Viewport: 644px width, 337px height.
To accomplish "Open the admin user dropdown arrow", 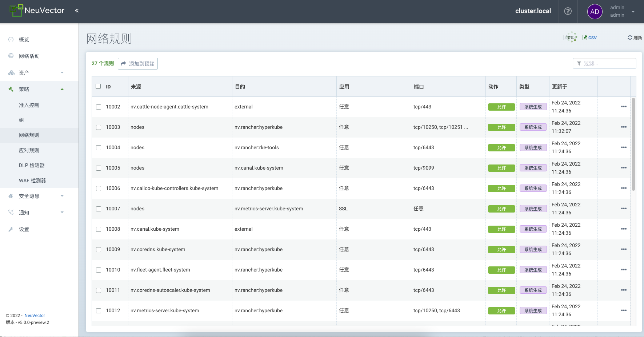I will tap(633, 12).
